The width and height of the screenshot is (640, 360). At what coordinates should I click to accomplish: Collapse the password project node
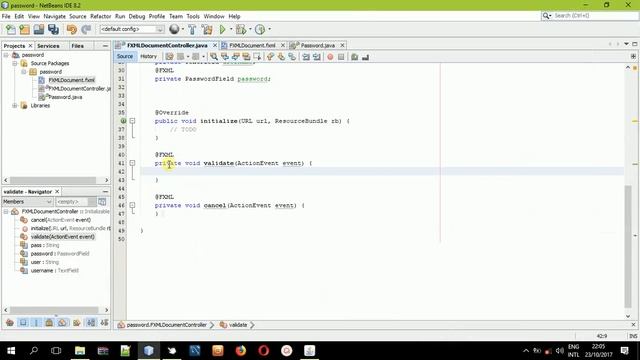pyautogui.click(x=6, y=55)
